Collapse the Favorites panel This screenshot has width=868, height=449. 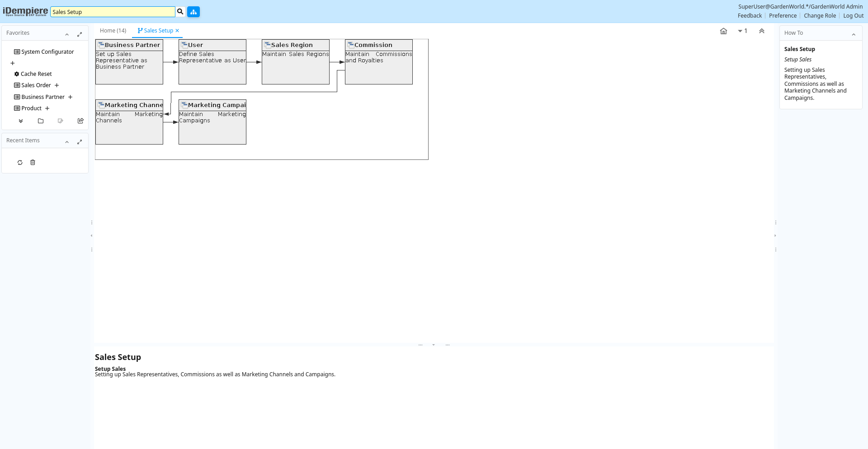[67, 34]
